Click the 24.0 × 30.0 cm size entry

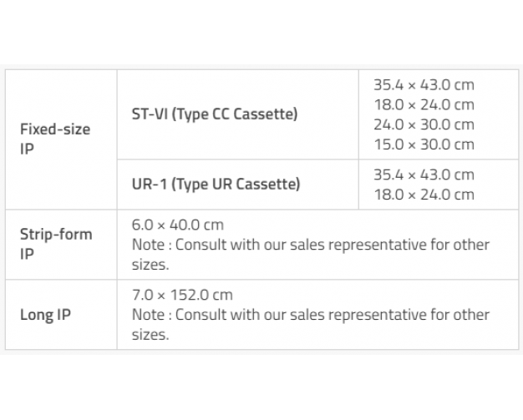(x=424, y=124)
